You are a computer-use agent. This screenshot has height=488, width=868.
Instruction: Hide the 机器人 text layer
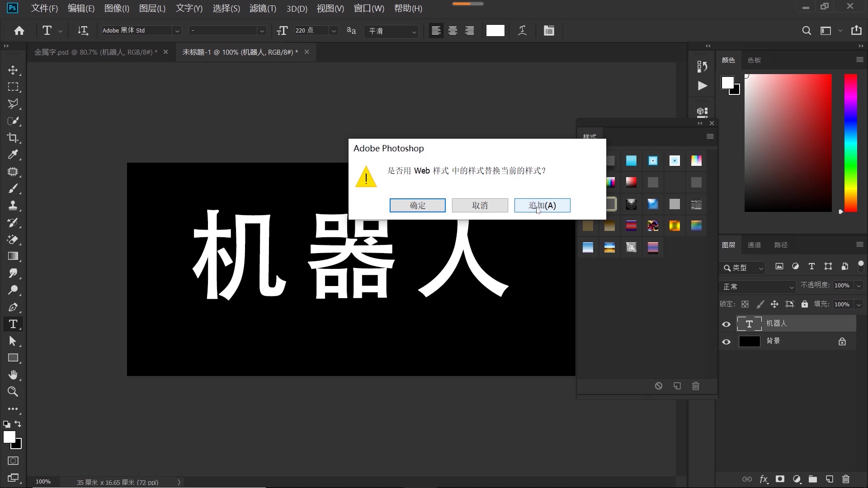click(x=726, y=324)
